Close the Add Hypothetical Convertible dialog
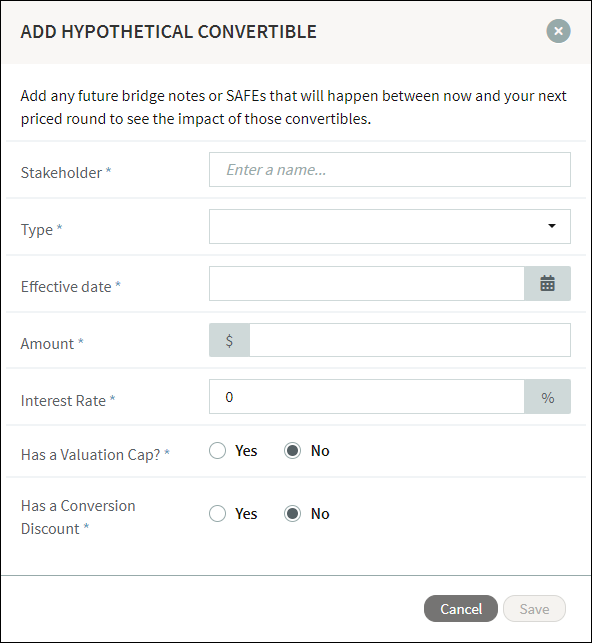The width and height of the screenshot is (592, 643). click(558, 31)
